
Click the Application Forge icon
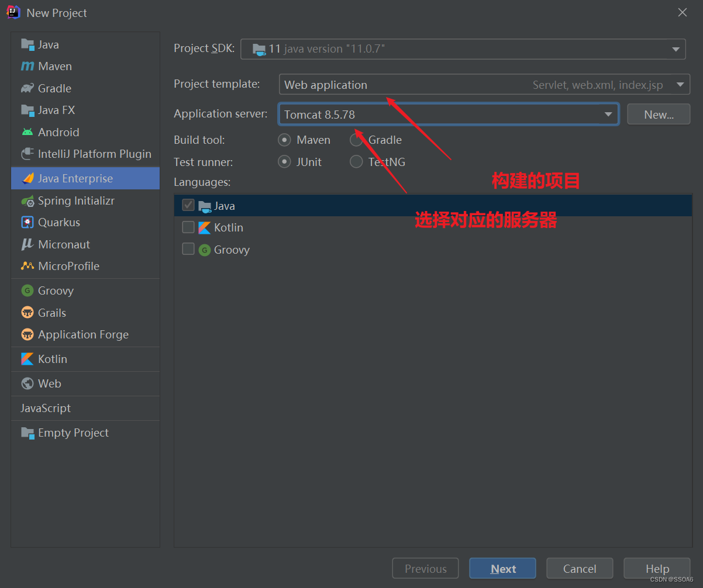pos(27,334)
